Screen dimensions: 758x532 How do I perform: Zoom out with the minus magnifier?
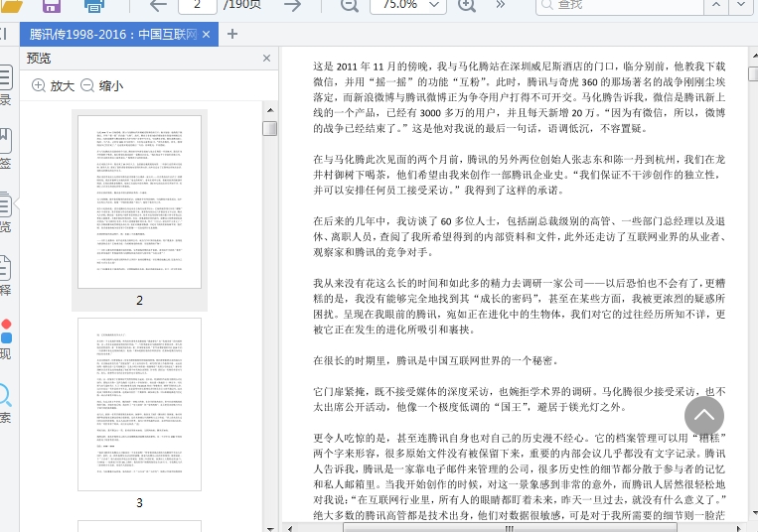[349, 5]
